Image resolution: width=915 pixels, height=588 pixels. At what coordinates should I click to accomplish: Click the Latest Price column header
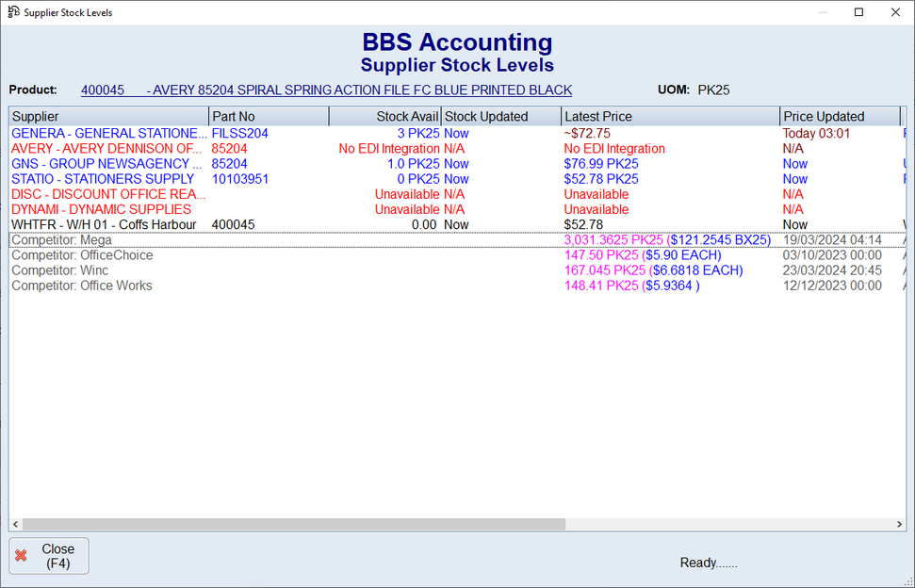point(670,117)
